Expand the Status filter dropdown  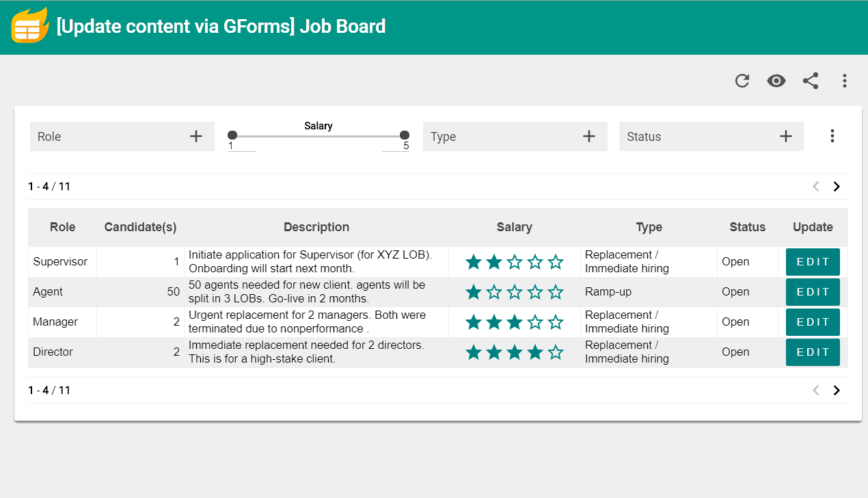click(x=711, y=136)
